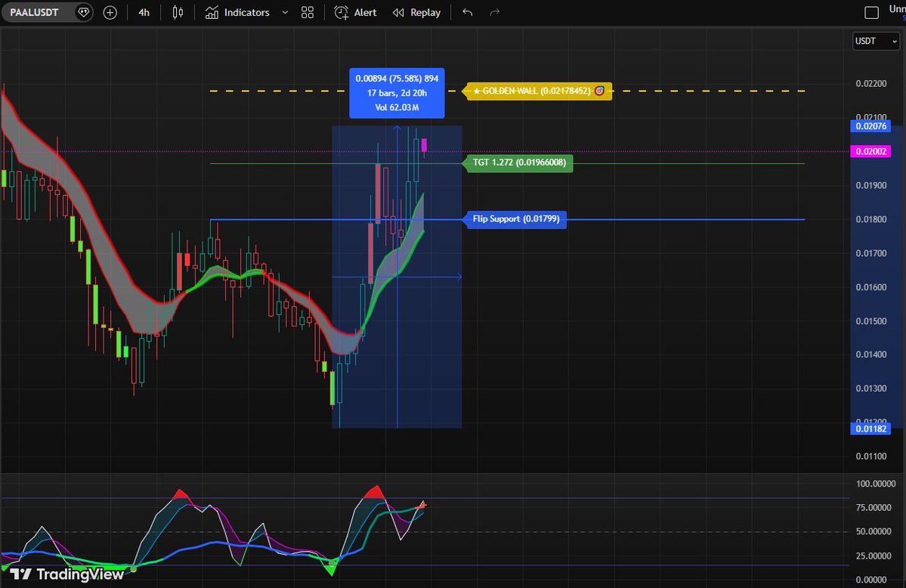Select the GOLDEN WALL (0.02178452) label

click(539, 91)
